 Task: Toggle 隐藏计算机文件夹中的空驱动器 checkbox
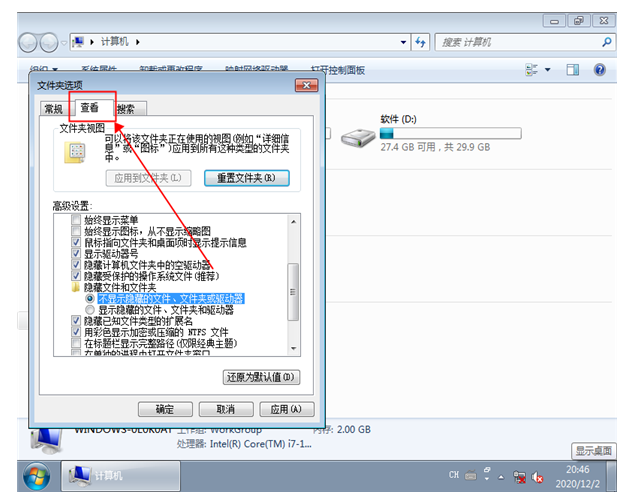click(76, 265)
